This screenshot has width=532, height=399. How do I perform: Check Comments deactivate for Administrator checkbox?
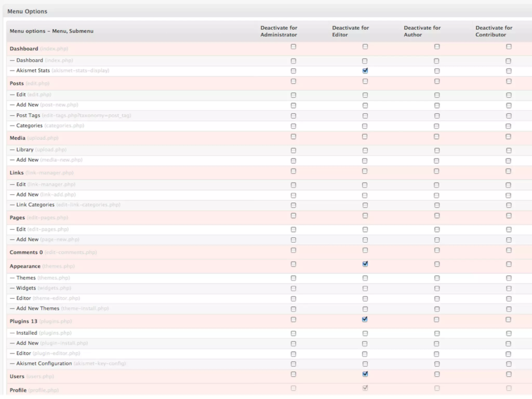pos(293,250)
